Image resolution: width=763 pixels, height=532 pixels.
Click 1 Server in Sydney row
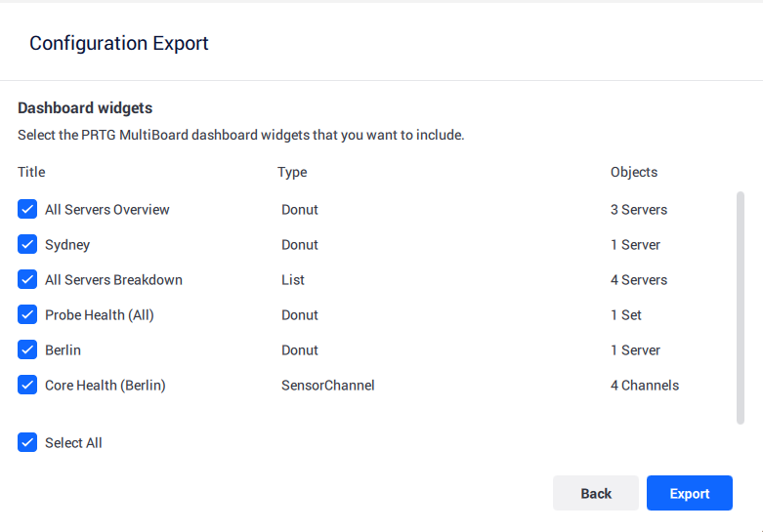(635, 245)
